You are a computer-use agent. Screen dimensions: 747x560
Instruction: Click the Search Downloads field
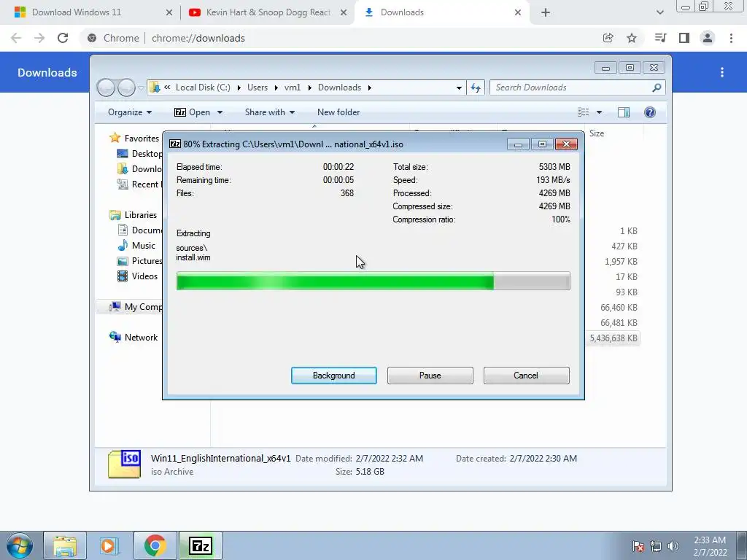[x=577, y=87]
